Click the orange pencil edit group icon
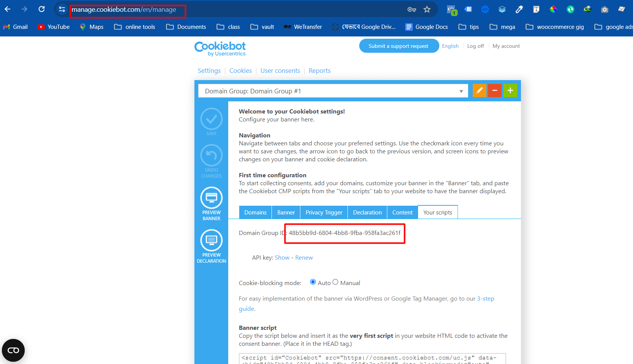This screenshot has width=633, height=364. coord(480,91)
